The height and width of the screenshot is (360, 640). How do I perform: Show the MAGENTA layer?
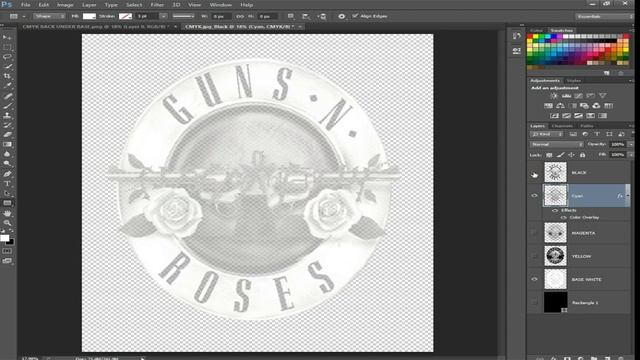[534, 233]
